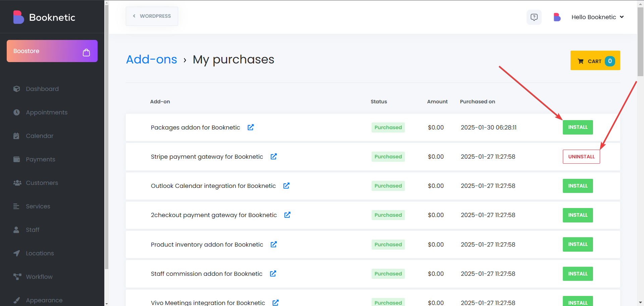Click the Add-on column header
This screenshot has height=306, width=644.
[x=160, y=102]
